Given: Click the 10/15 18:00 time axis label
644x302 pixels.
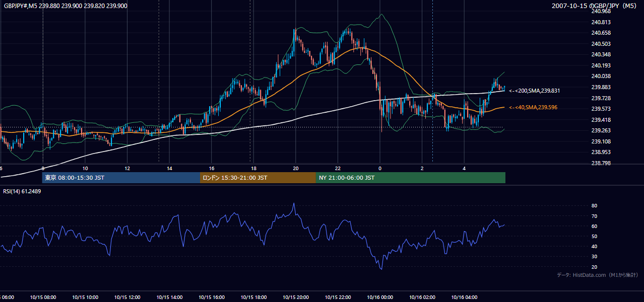Looking at the screenshot, I should pos(253,297).
